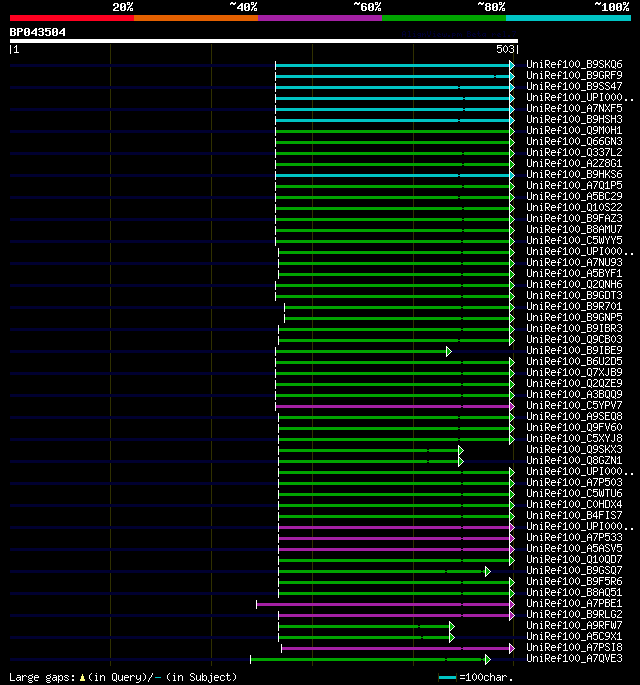Viewport: 640px width, 685px height.
Task: Select the UniRef100_A7Q1P5 label
Action: click(x=574, y=185)
